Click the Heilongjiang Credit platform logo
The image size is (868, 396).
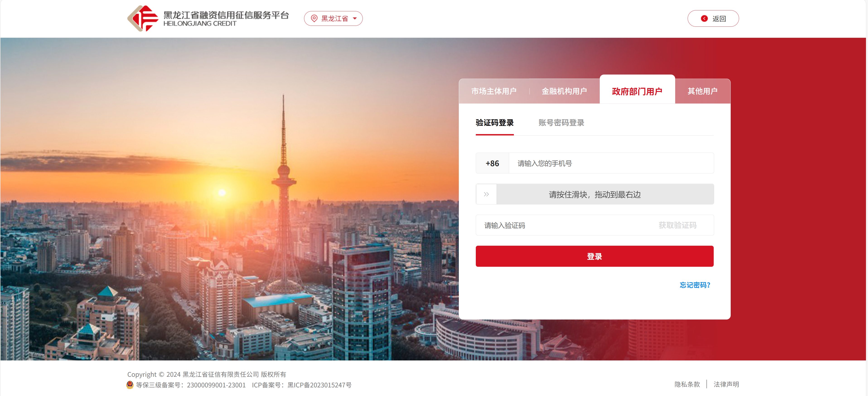coord(208,19)
